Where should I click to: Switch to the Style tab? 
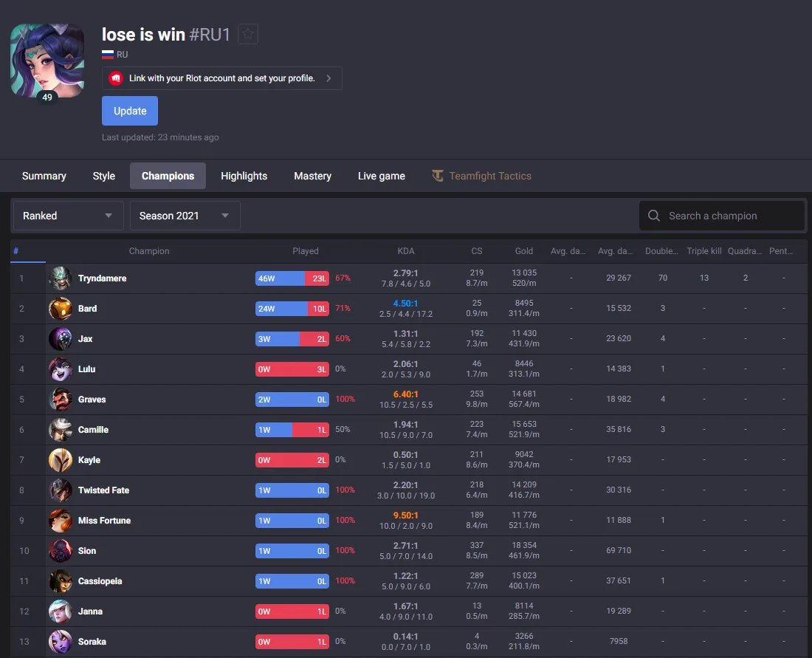[104, 177]
